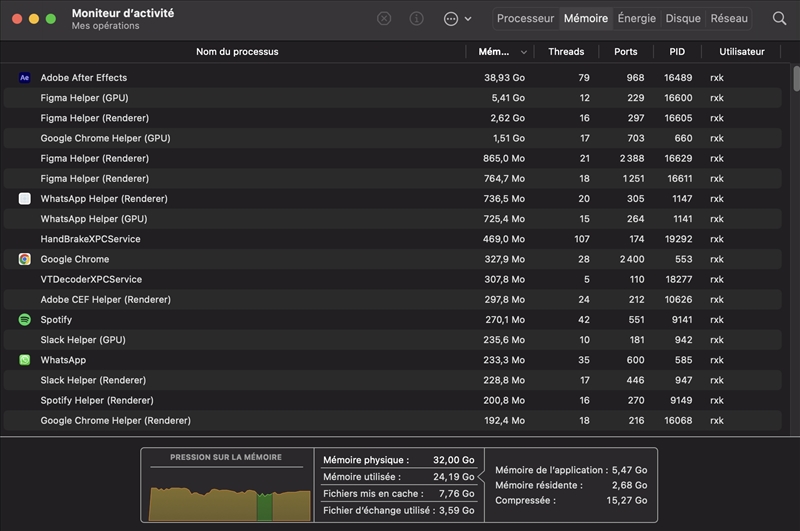Click the stop process X icon
This screenshot has width=800, height=531.
384,19
